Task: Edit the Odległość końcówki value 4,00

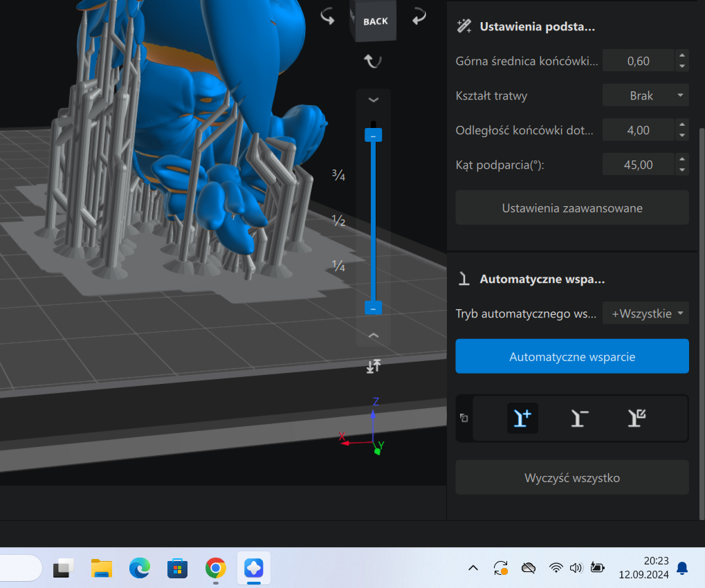Action: 638,130
